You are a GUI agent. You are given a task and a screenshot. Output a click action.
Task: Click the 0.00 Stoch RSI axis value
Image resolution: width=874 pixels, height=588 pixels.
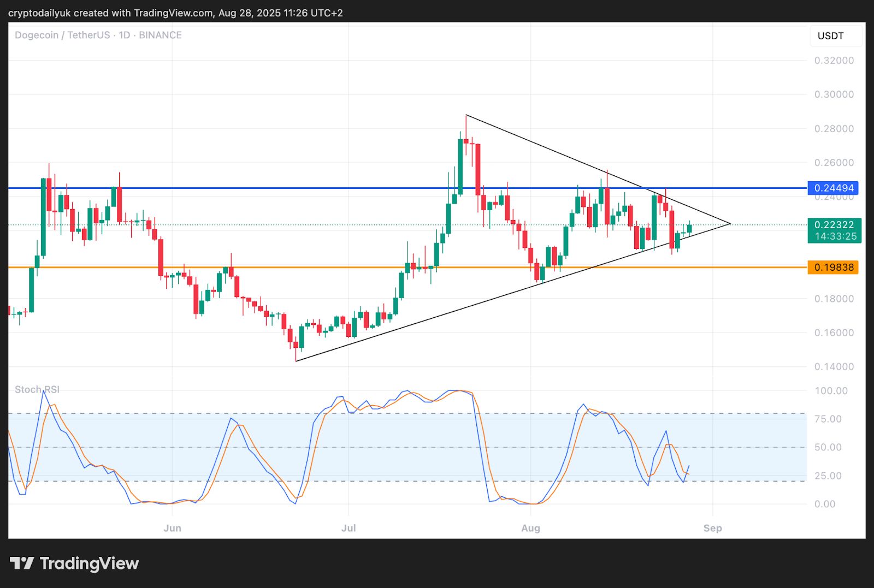[825, 504]
